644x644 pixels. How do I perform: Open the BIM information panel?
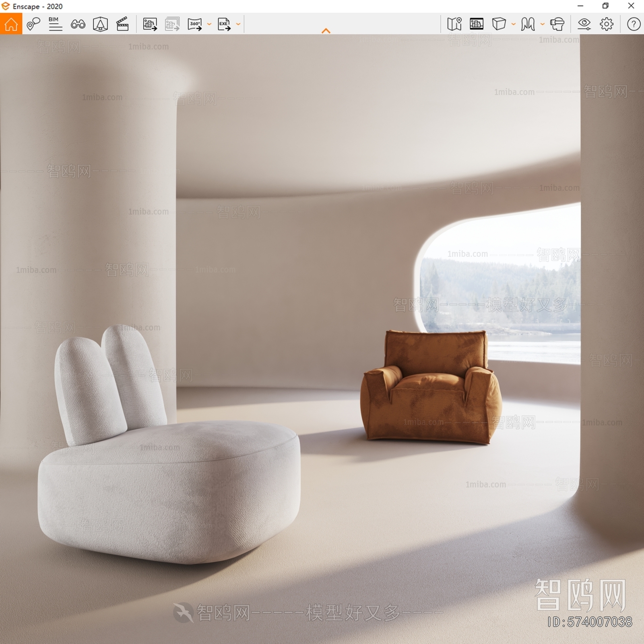tap(55, 24)
